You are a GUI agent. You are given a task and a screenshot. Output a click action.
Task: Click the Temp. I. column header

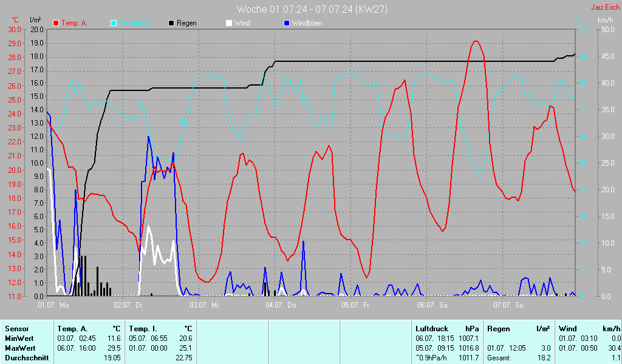143,328
